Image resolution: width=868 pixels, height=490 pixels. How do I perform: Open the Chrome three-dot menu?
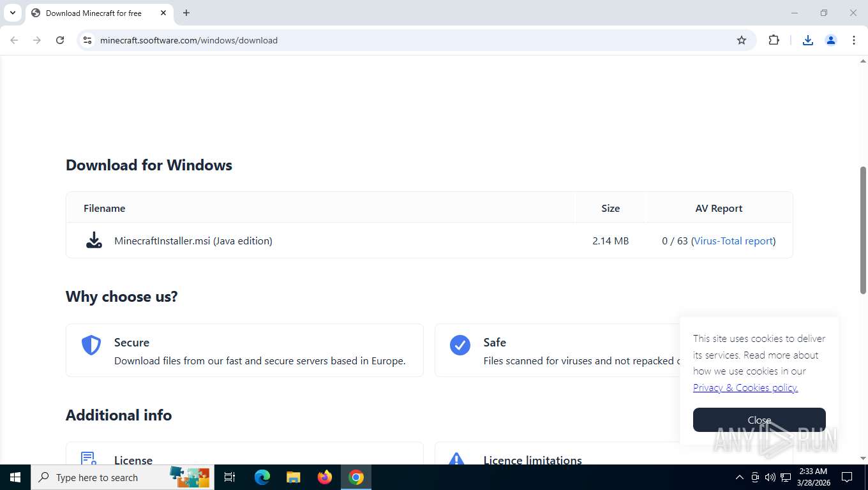[854, 40]
